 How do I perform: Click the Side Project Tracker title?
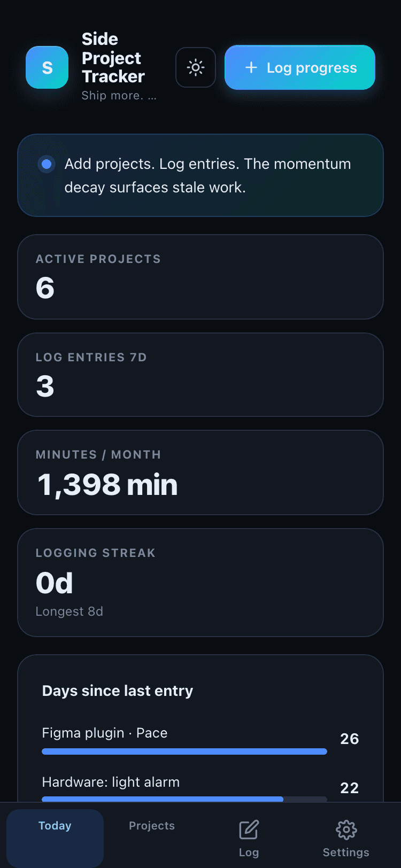tap(113, 58)
